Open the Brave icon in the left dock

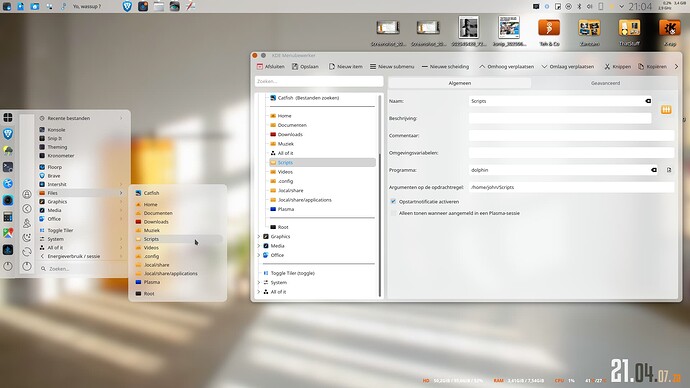coord(8,134)
